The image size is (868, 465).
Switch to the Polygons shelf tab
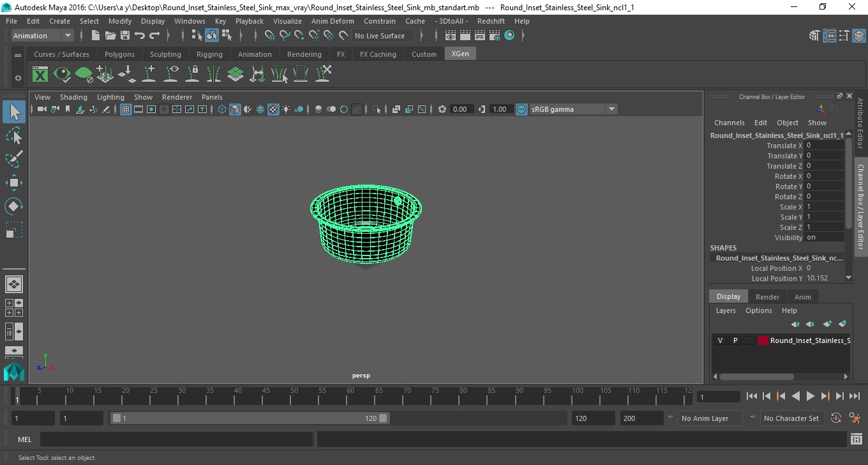[x=119, y=54]
